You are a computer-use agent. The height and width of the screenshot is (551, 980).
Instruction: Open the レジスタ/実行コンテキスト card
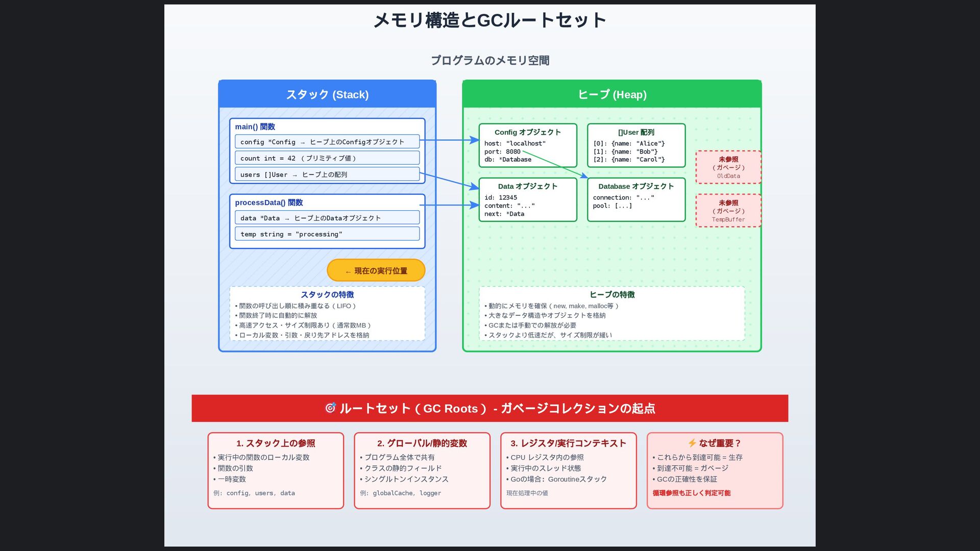(x=568, y=470)
